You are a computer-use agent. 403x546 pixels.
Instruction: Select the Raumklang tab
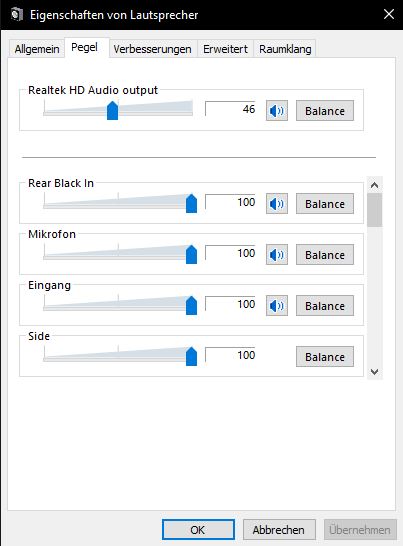click(x=285, y=49)
